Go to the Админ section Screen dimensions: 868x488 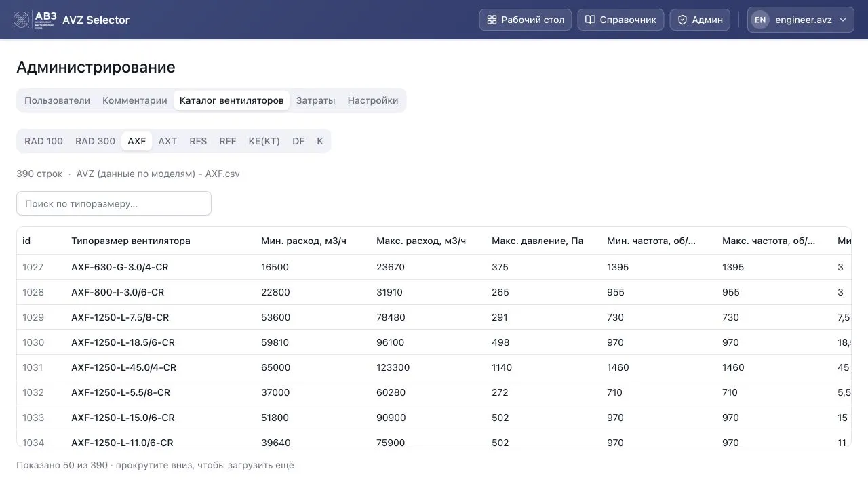(700, 20)
